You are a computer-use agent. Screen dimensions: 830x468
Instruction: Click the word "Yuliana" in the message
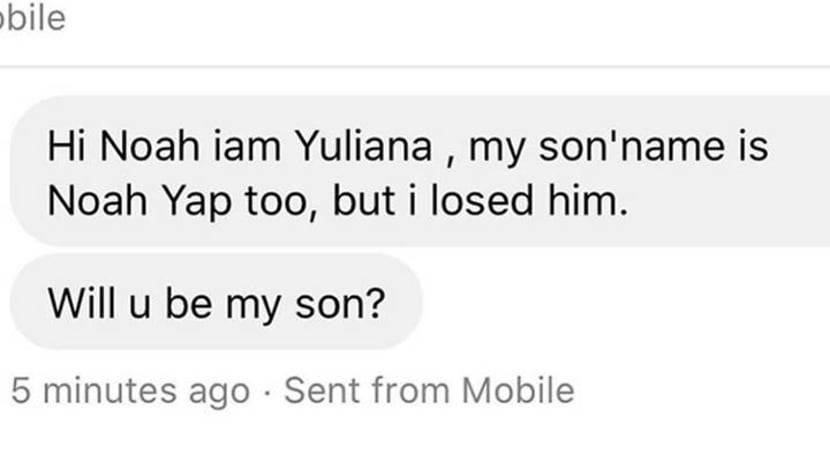[363, 149]
